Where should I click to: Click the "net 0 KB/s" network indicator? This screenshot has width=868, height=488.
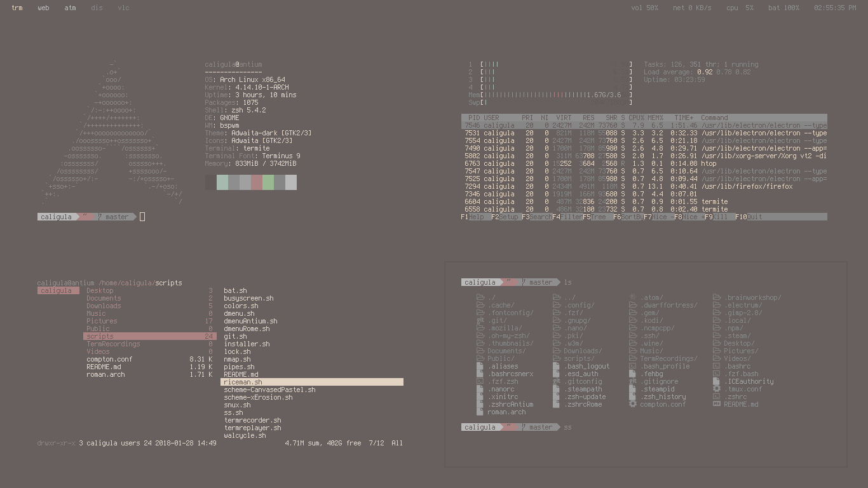point(692,8)
